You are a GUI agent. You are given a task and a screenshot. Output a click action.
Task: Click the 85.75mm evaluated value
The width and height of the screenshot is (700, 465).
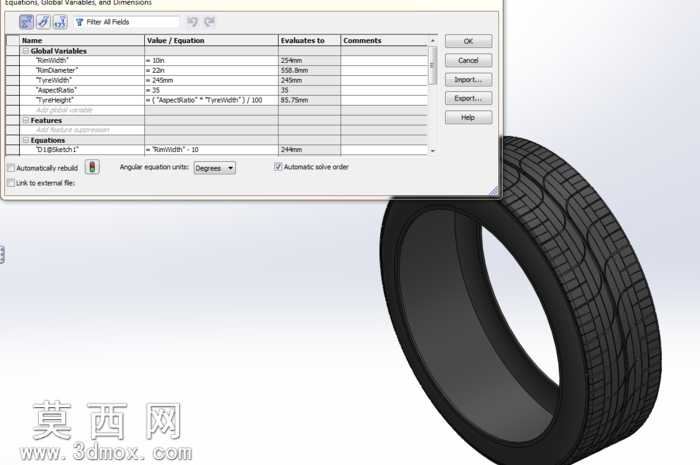(x=309, y=100)
